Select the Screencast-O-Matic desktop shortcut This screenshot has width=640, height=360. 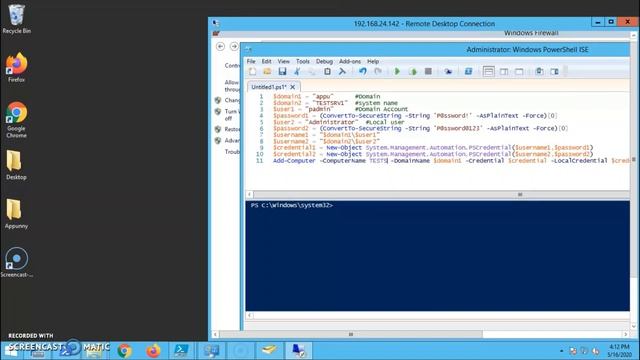[x=16, y=263]
